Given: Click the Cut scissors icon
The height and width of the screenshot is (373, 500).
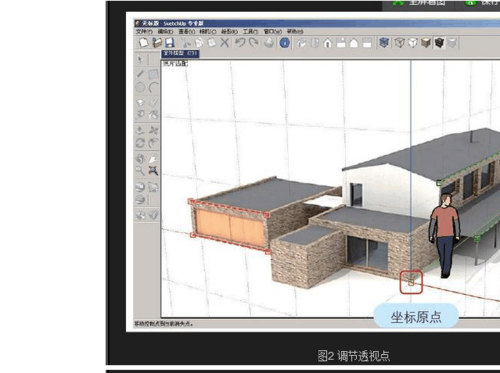Looking at the screenshot, I should tap(186, 43).
